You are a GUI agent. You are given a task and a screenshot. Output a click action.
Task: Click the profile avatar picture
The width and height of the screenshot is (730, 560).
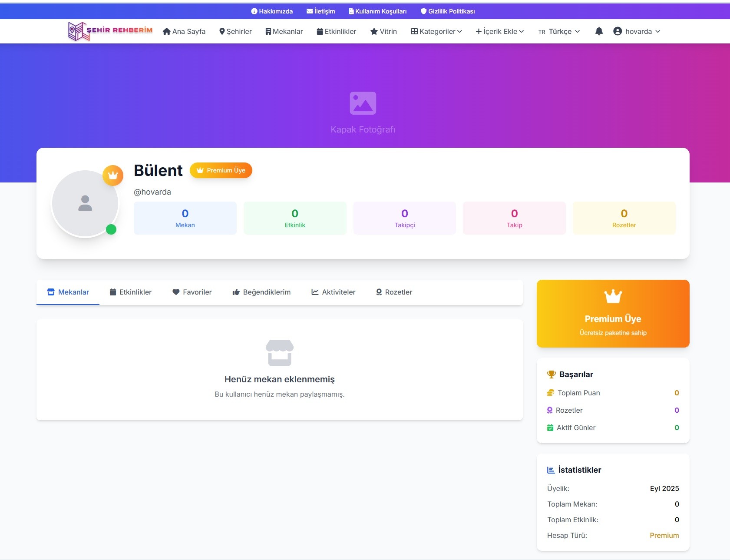click(85, 203)
